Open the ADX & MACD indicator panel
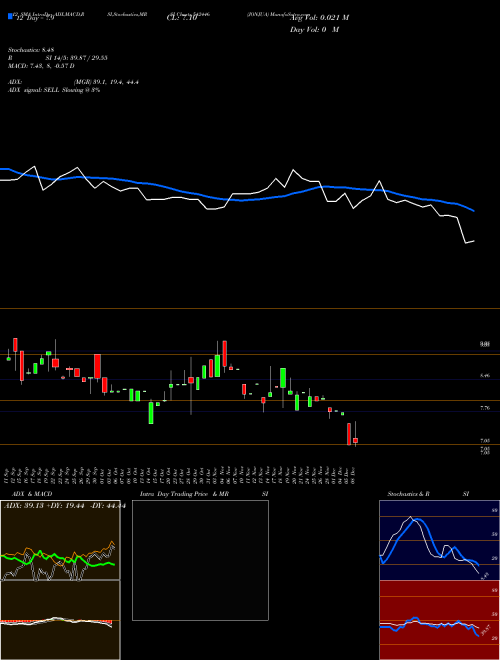 [x=60, y=540]
